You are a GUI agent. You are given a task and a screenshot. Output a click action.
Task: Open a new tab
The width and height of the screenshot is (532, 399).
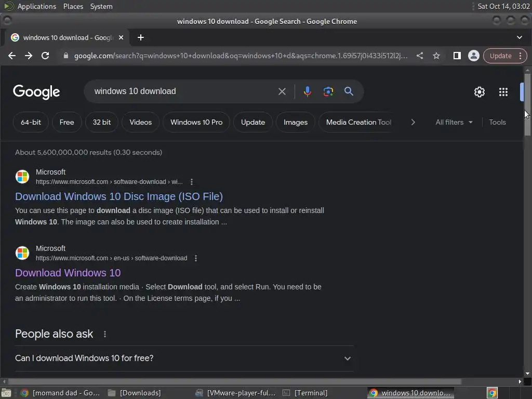click(x=141, y=37)
